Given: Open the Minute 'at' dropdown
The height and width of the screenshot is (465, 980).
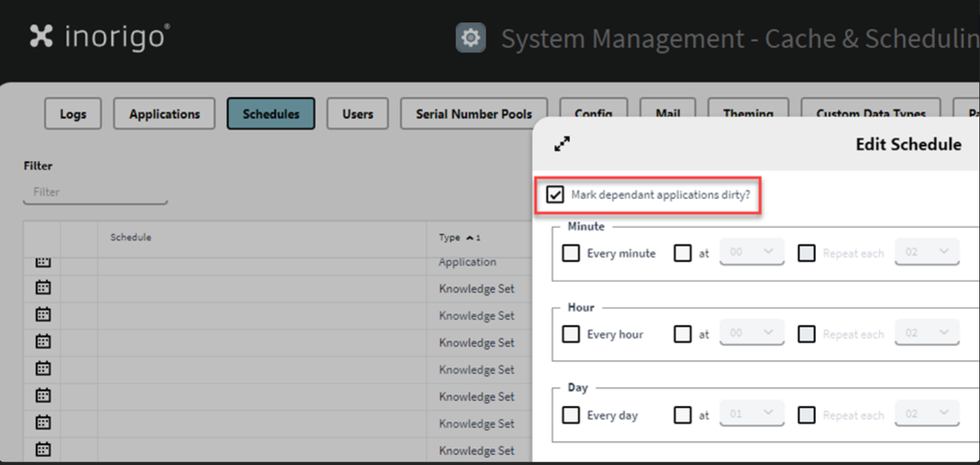Looking at the screenshot, I should coord(751,252).
